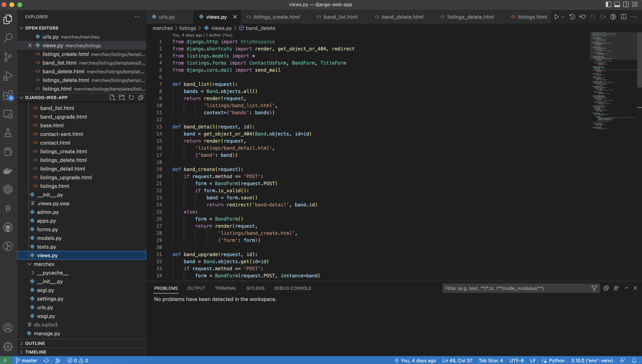Click listings breadcrumb in path
The width and height of the screenshot is (642, 364).
tap(188, 28)
